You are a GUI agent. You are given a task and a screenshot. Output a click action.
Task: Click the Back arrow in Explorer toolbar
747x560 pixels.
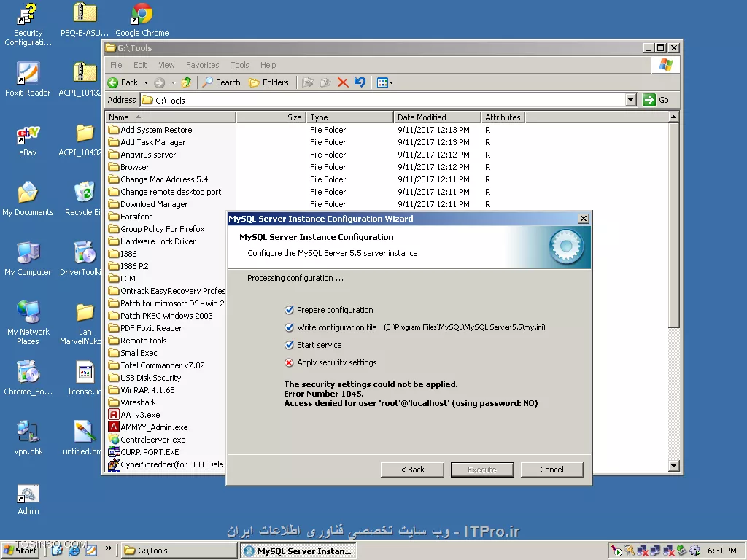(123, 82)
